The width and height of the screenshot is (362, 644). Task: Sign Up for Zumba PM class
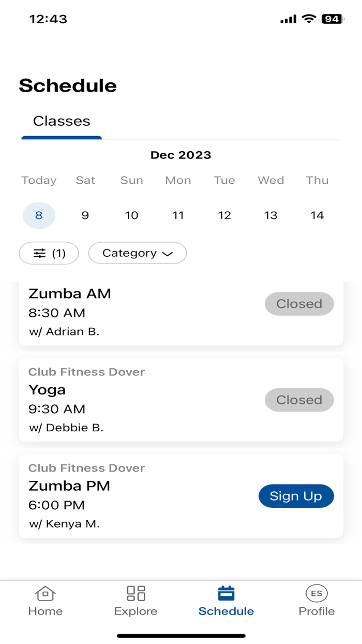point(296,495)
